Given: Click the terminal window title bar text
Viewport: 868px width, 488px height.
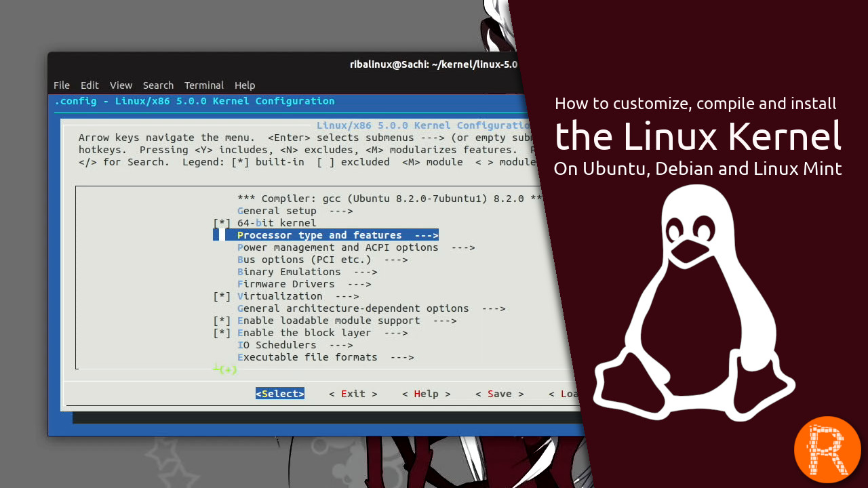Looking at the screenshot, I should (434, 64).
